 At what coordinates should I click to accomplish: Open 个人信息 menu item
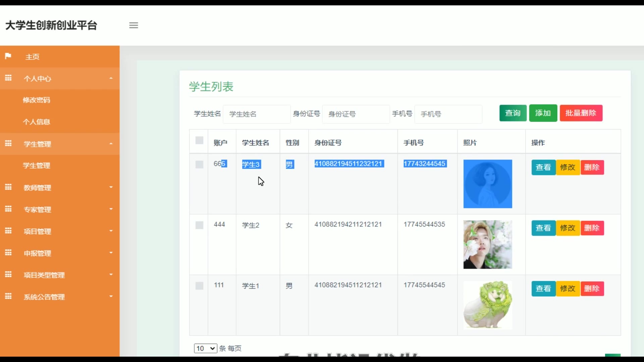(37, 122)
